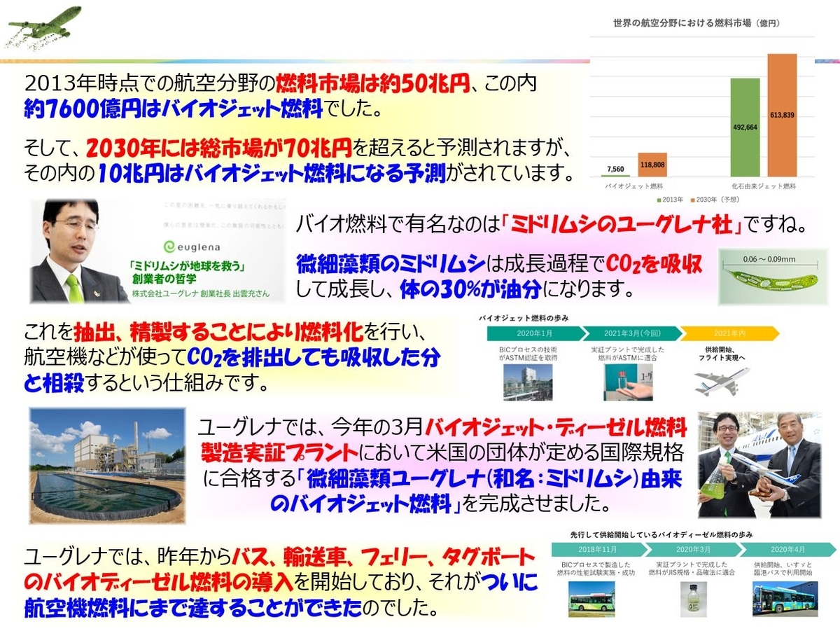This screenshot has height=631, width=840.
Task: Click the blue 約7600億円はバイオジェット燃料 text
Action: 173,110
